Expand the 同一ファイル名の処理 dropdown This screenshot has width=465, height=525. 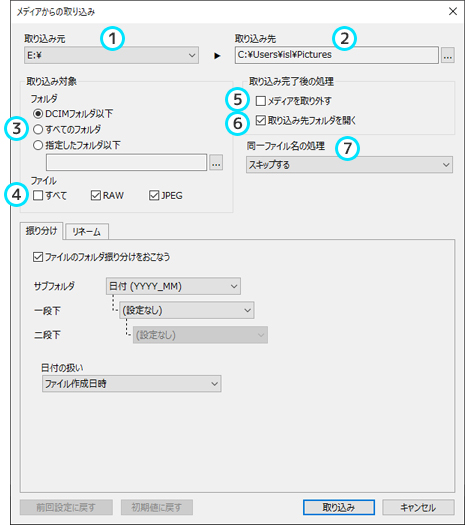click(349, 165)
